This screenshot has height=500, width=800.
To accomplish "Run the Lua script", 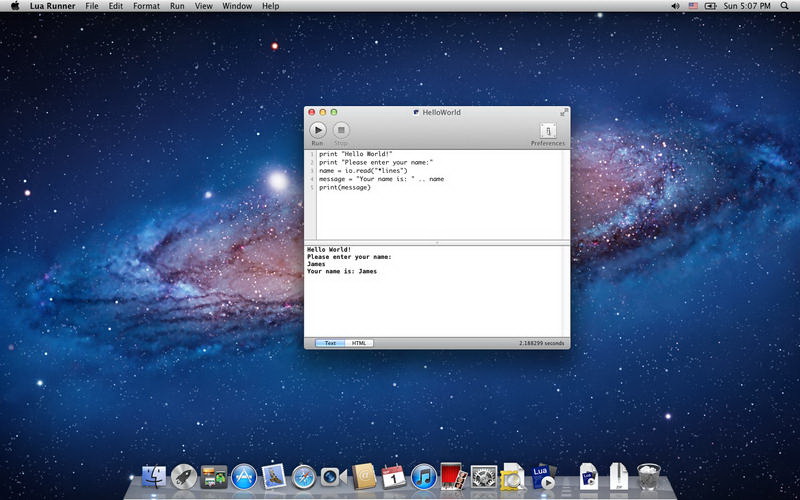I will 317,130.
